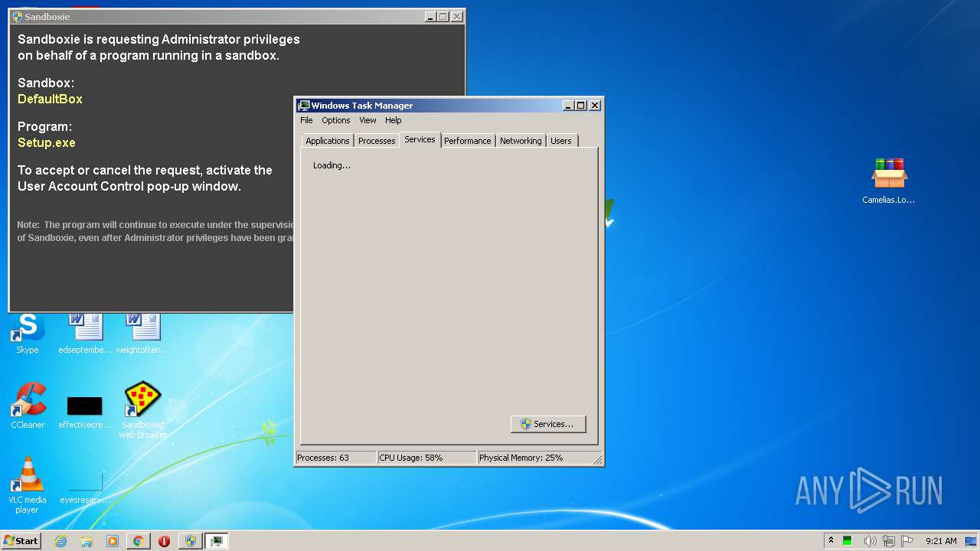Open the volume speaker tray icon

pos(870,541)
